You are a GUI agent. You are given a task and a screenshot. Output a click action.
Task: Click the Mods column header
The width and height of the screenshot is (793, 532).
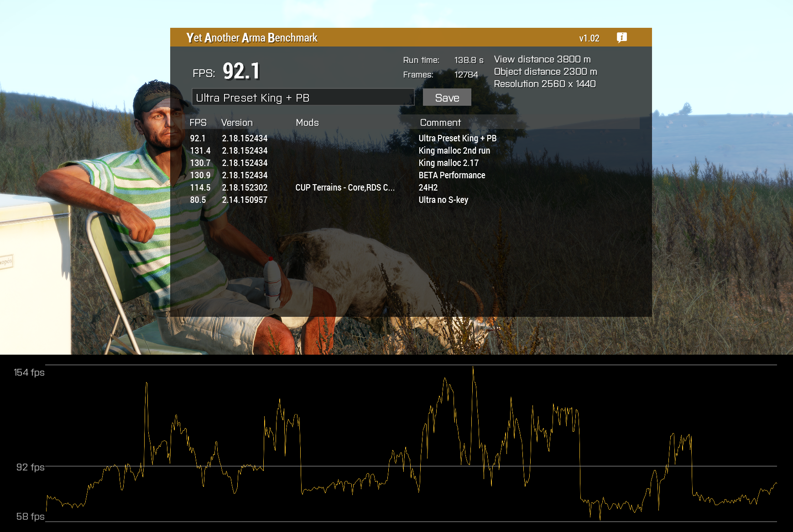pyautogui.click(x=307, y=123)
